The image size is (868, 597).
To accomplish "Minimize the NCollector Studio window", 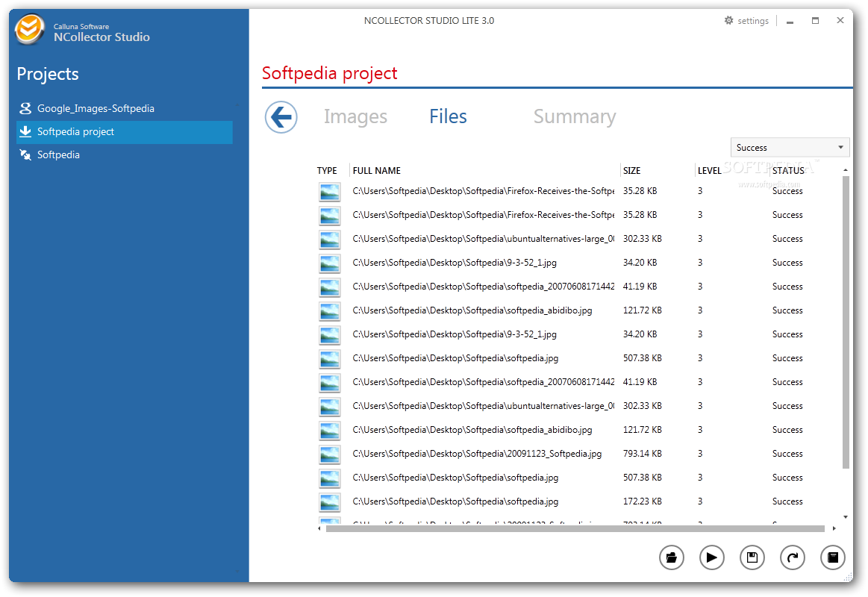I will click(x=790, y=21).
